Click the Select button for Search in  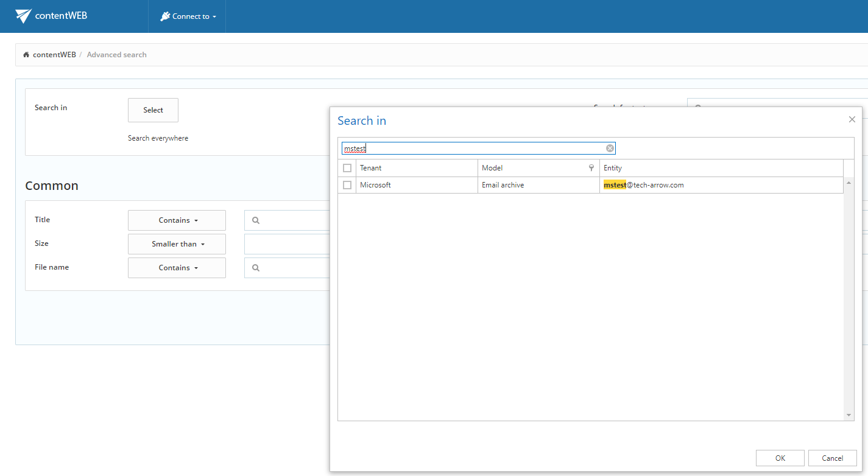pyautogui.click(x=153, y=110)
